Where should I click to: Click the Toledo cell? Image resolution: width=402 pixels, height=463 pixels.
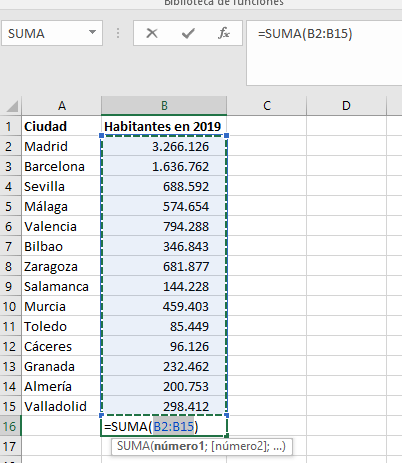[62, 326]
